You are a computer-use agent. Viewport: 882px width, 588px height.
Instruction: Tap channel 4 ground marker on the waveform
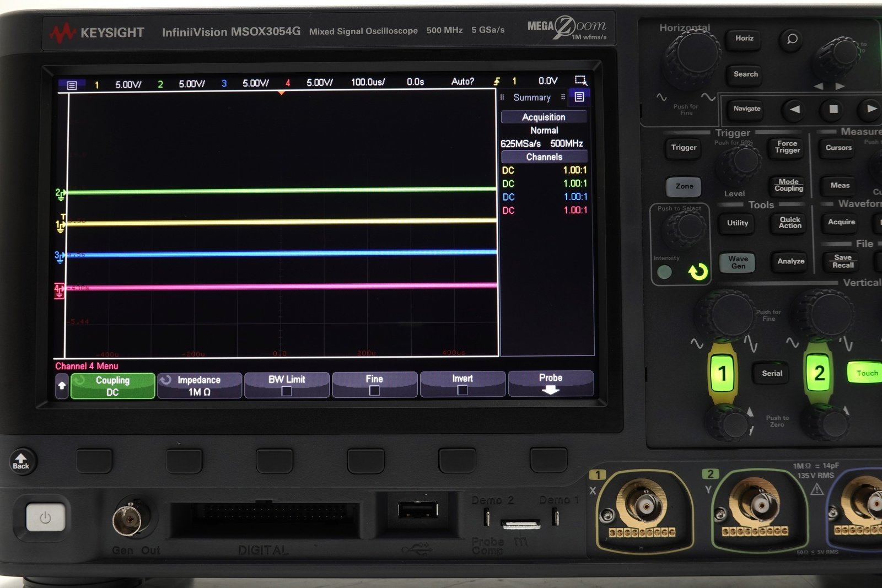[59, 290]
